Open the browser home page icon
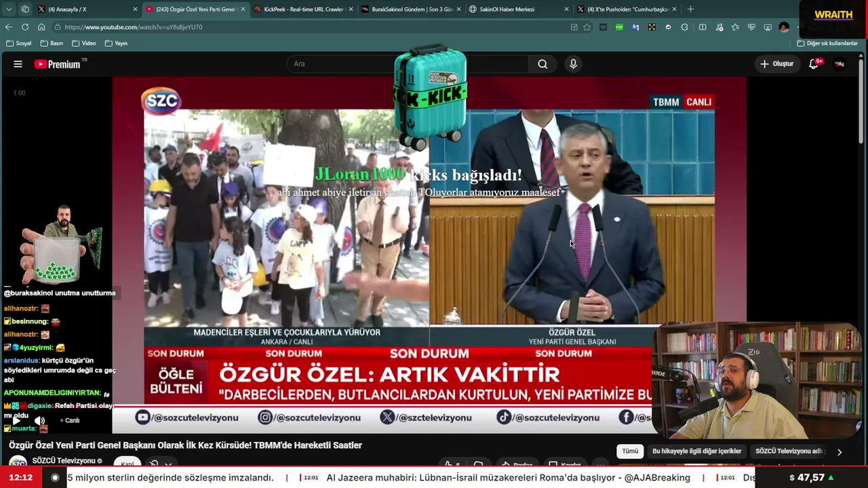 click(x=41, y=27)
